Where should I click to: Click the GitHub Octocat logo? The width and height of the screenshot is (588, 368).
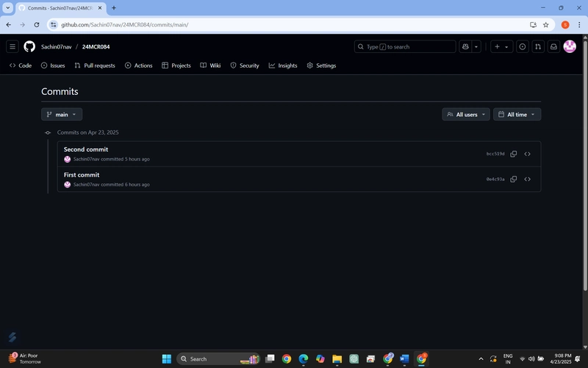coord(29,46)
